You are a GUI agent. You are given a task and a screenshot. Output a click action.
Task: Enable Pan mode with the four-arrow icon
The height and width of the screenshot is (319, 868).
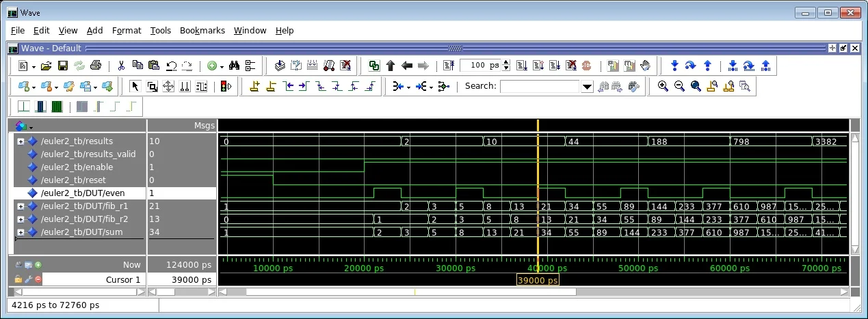click(168, 86)
